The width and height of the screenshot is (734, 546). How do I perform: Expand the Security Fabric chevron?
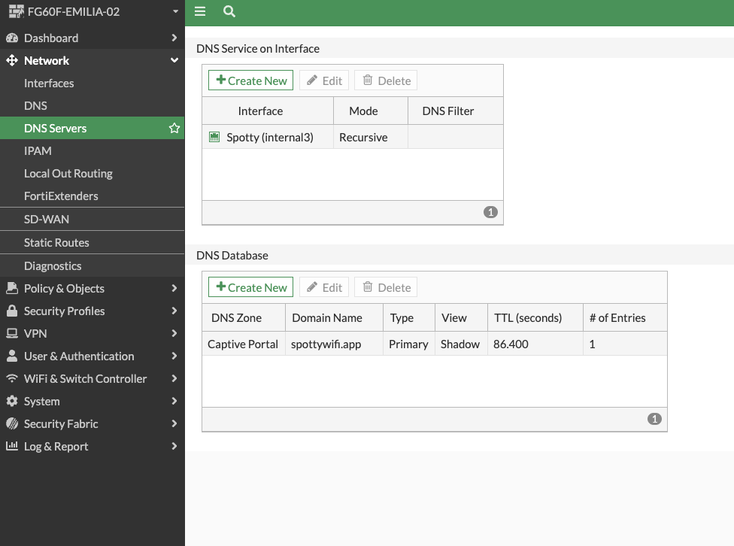point(174,423)
